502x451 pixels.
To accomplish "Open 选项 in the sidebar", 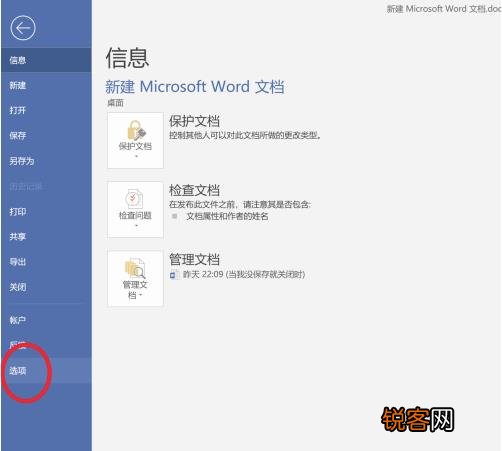I will point(46,370).
